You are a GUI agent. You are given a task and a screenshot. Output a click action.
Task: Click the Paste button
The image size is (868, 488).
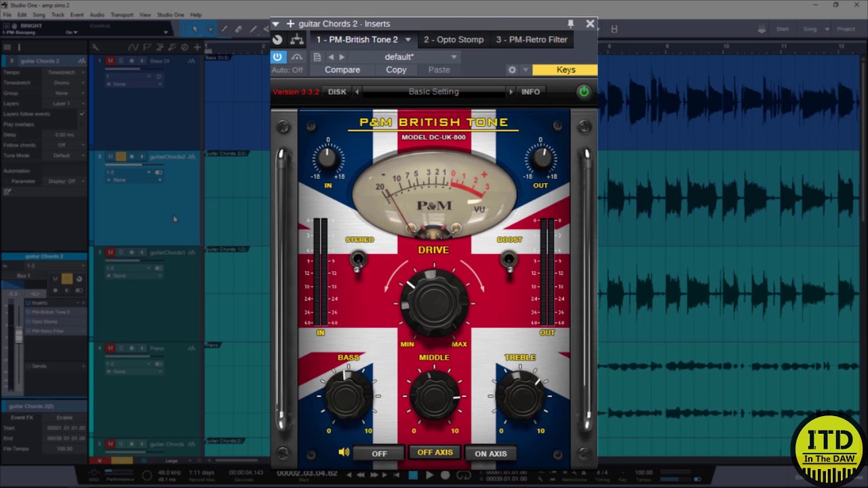pyautogui.click(x=439, y=70)
